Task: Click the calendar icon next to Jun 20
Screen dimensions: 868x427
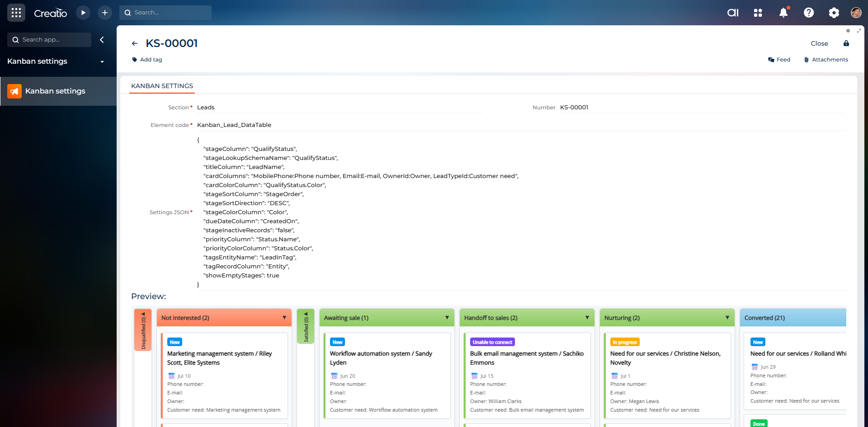Action: [334, 376]
